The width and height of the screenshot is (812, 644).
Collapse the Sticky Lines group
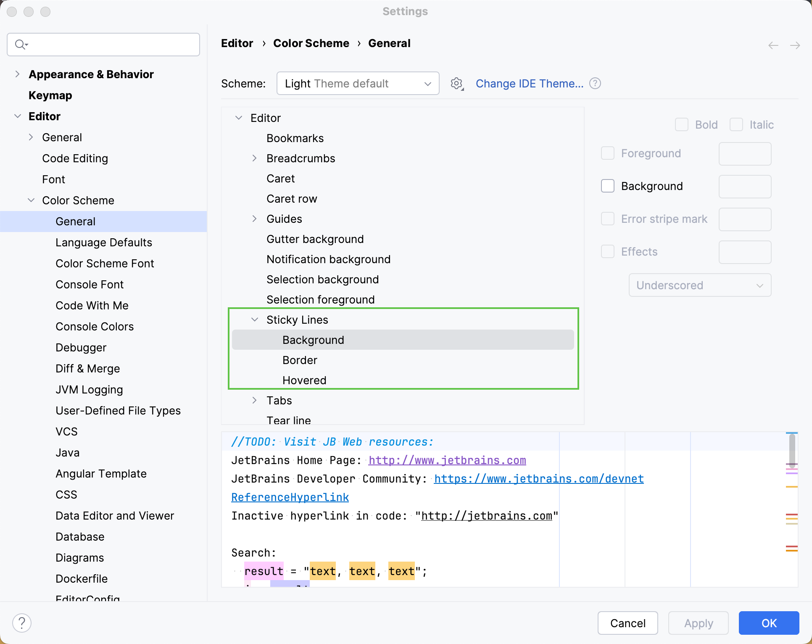tap(255, 319)
